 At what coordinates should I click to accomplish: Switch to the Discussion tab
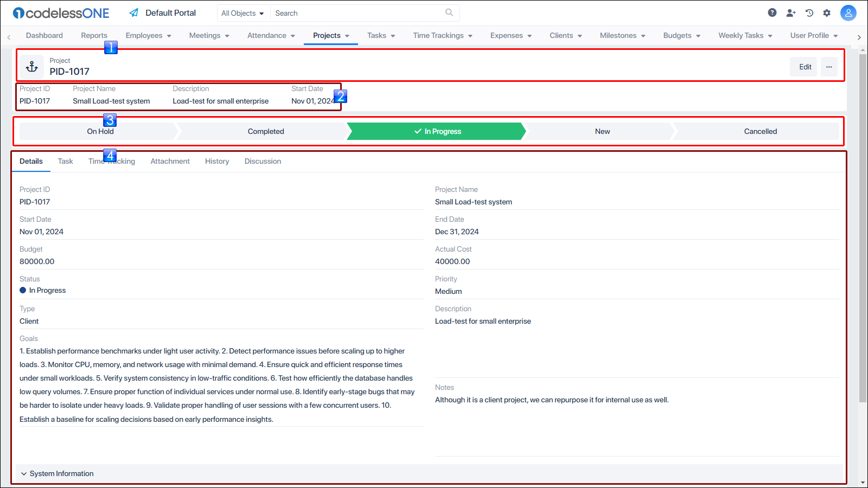[263, 161]
